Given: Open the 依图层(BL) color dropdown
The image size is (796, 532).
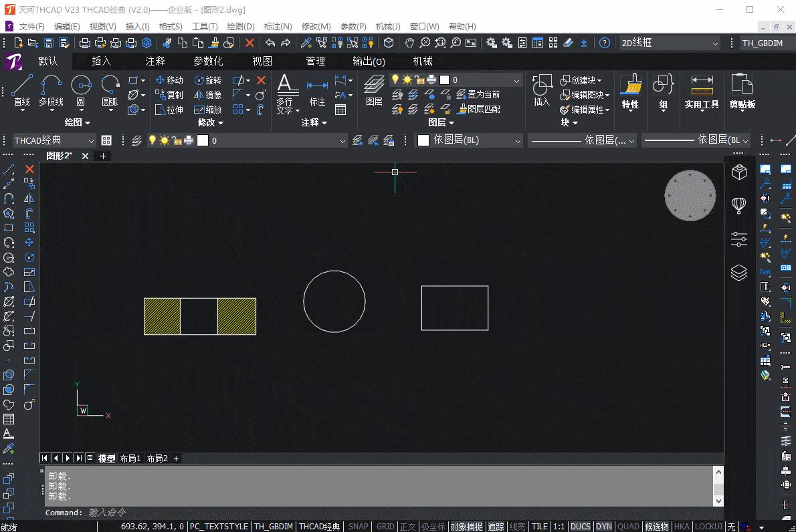Looking at the screenshot, I should [518, 140].
